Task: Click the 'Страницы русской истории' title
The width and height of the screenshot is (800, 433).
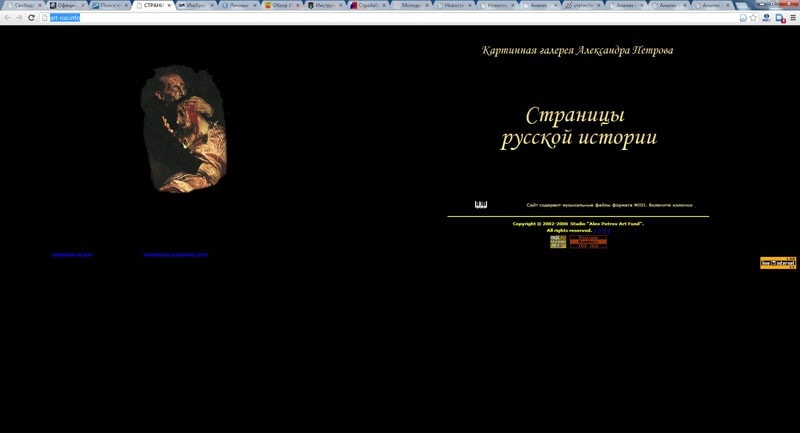Action: tap(578, 127)
